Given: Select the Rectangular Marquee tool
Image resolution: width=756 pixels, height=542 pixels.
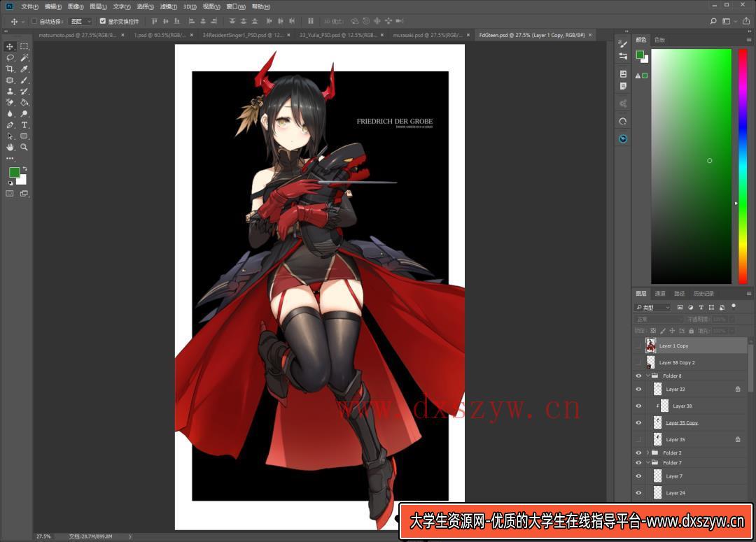Looking at the screenshot, I should point(24,47).
